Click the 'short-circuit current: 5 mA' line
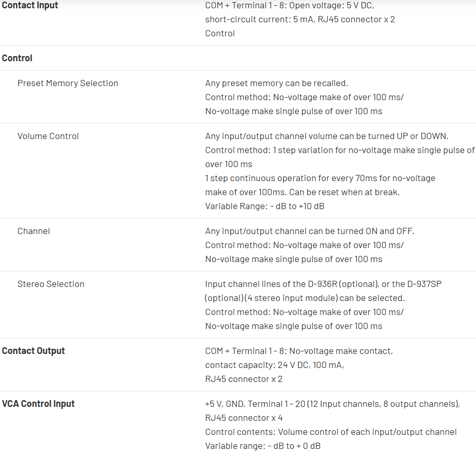This screenshot has width=476, height=451. pyautogui.click(x=300, y=19)
